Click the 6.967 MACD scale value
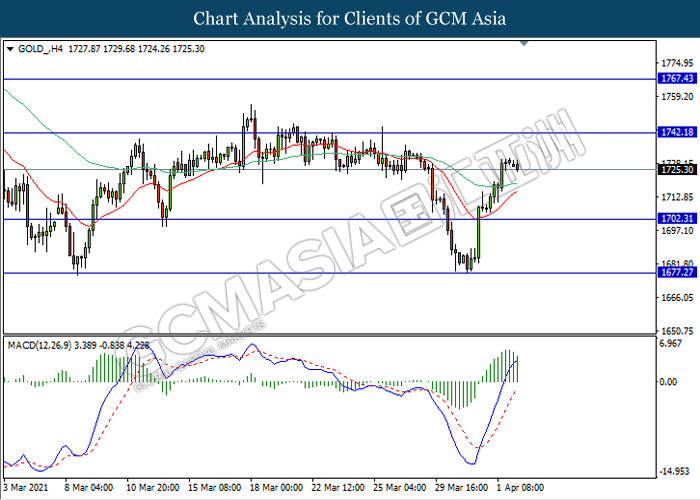This screenshot has width=700, height=500. [x=671, y=343]
